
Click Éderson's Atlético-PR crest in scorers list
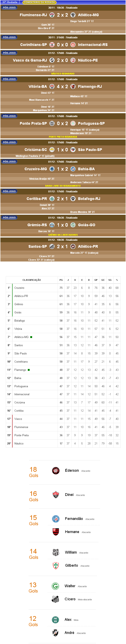coord(56,471)
